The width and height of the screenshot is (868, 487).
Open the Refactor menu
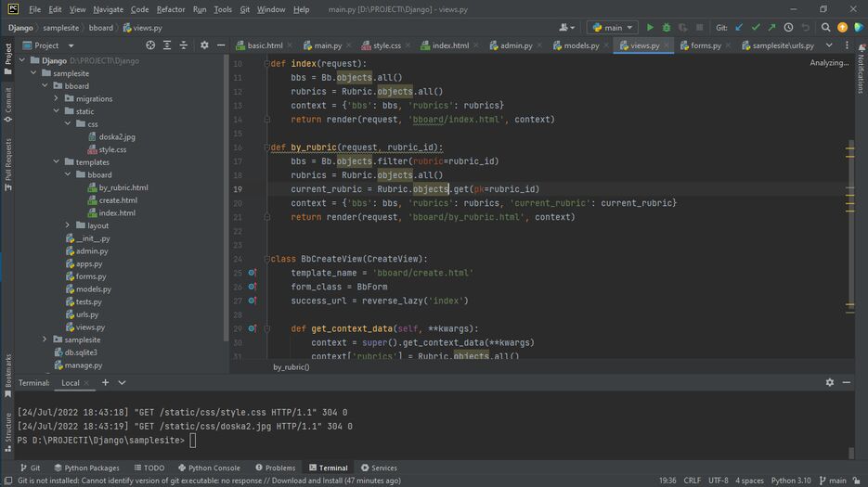tap(171, 9)
